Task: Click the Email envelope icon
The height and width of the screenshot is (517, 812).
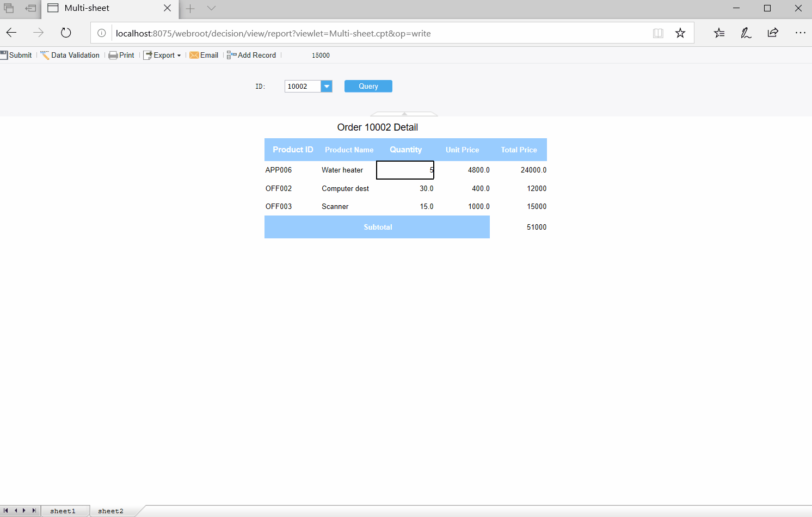Action: tap(194, 55)
